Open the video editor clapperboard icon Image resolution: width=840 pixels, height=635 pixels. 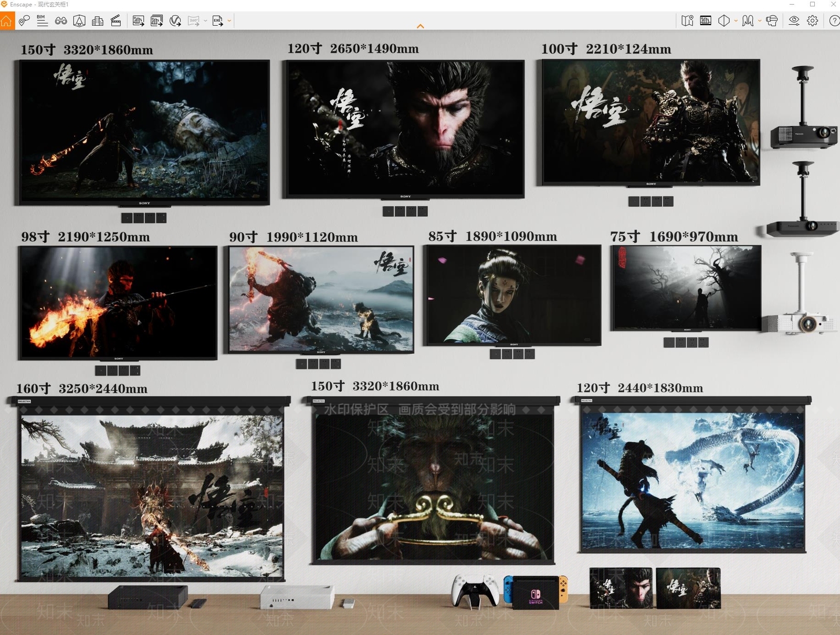[x=116, y=21]
